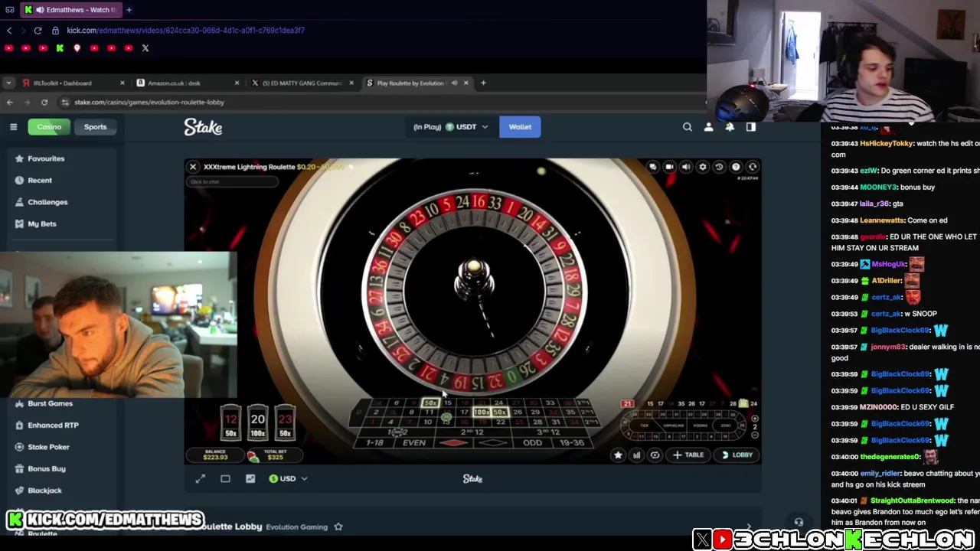
Task: Bet on EVEN on the roulette table
Action: click(x=414, y=443)
